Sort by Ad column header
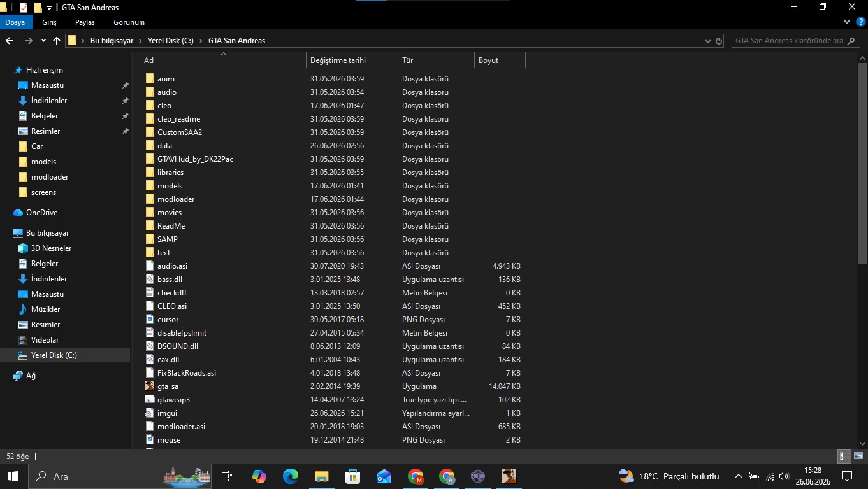Viewport: 868px width, 489px height. pyautogui.click(x=222, y=60)
